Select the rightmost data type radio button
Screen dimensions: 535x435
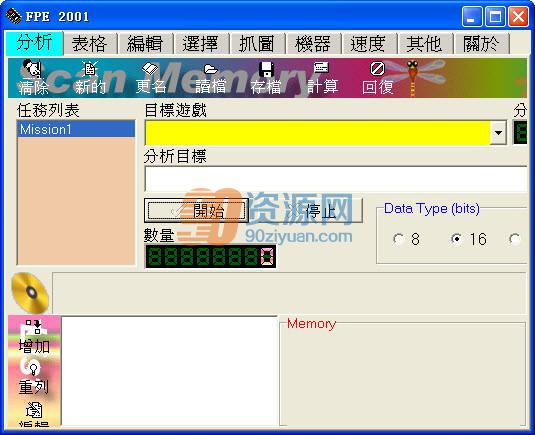pos(514,239)
